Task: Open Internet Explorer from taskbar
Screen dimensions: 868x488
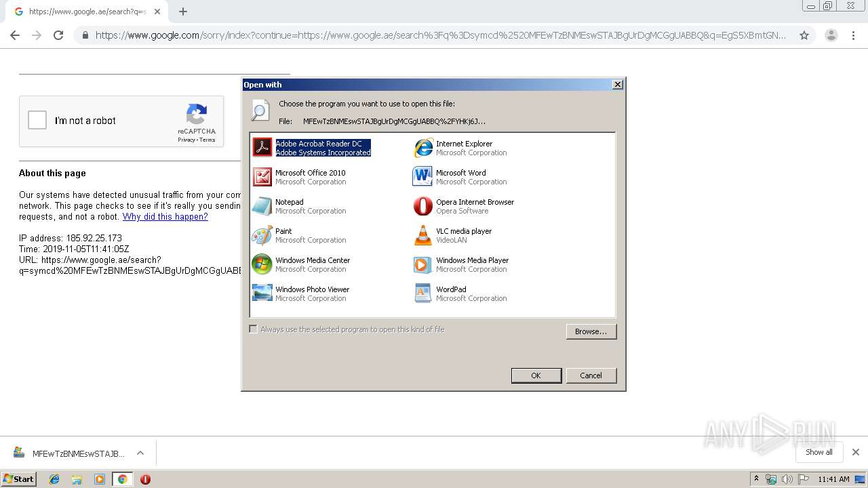Action: (54, 479)
